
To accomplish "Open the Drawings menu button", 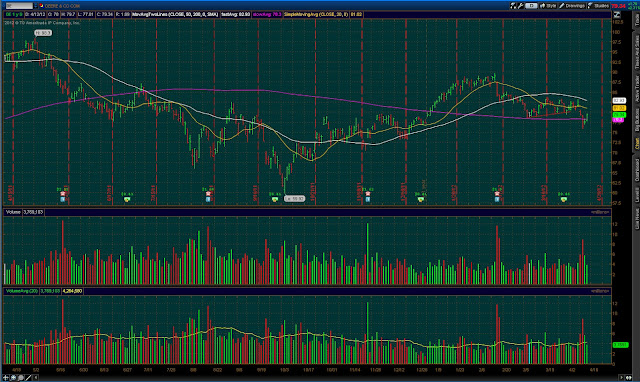I will click(x=573, y=6).
